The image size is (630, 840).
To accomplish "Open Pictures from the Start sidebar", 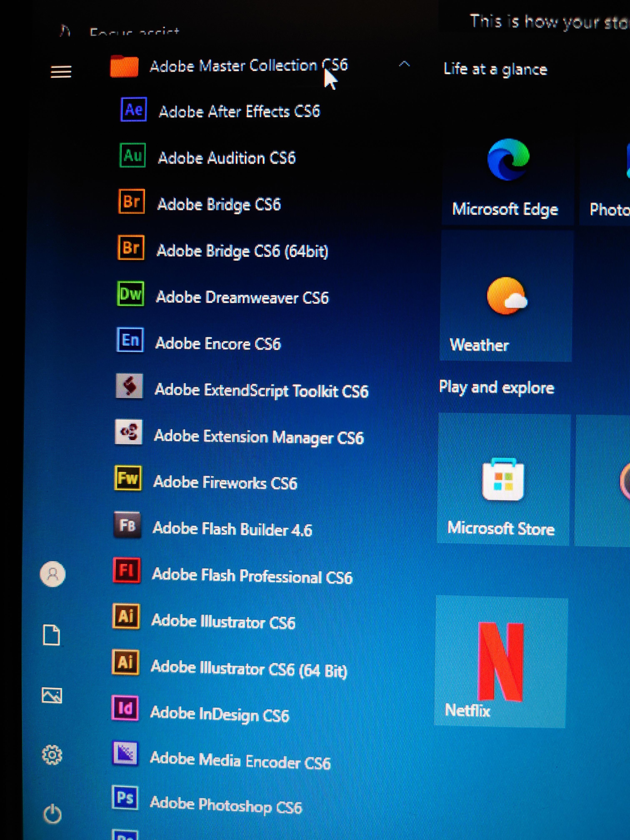I will point(52,696).
